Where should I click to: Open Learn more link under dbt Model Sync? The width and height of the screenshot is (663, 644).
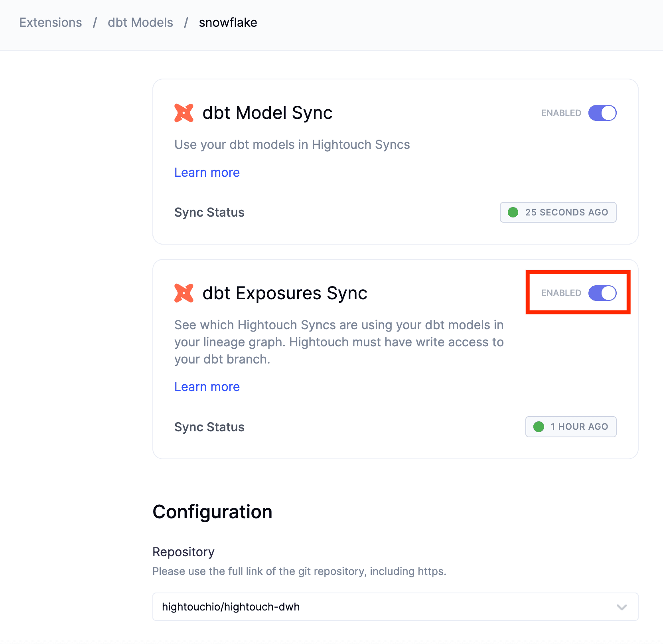(x=207, y=172)
